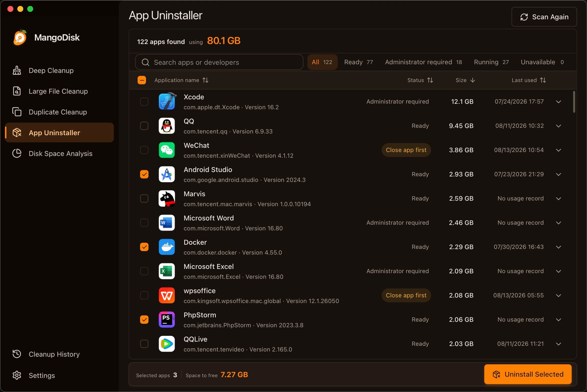This screenshot has height=392, width=587.
Task: Uncheck the Android Studio checkbox
Action: 144,174
